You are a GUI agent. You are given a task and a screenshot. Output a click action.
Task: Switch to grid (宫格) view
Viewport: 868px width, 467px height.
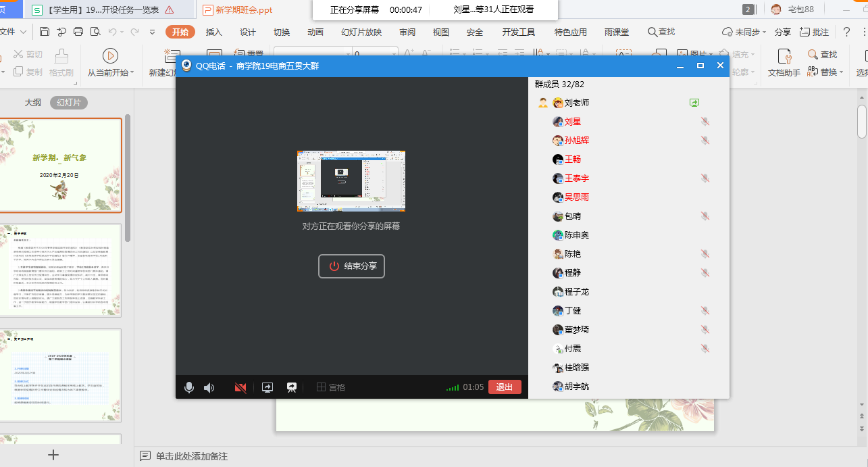332,387
